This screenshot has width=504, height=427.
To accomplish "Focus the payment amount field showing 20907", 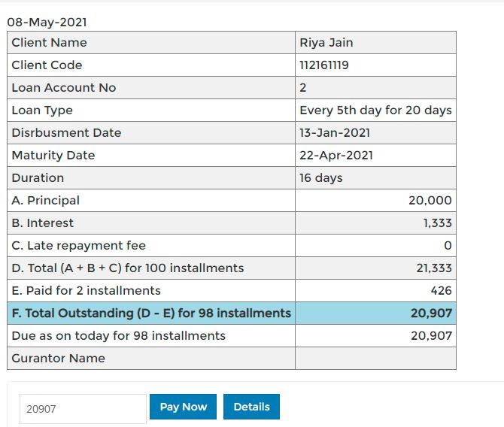I will point(83,409).
